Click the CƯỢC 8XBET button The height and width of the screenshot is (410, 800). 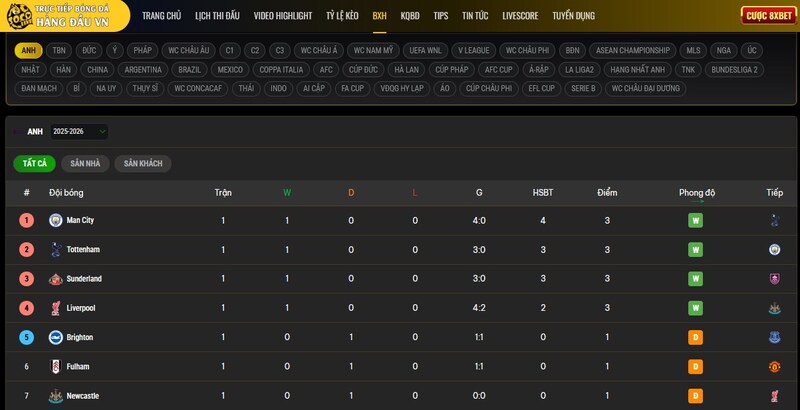(x=768, y=16)
